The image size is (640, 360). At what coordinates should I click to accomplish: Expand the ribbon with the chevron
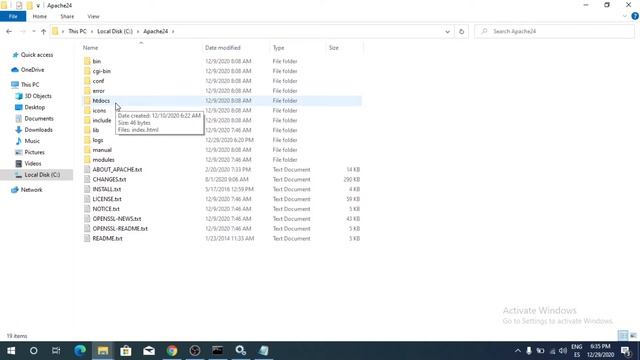click(x=624, y=16)
